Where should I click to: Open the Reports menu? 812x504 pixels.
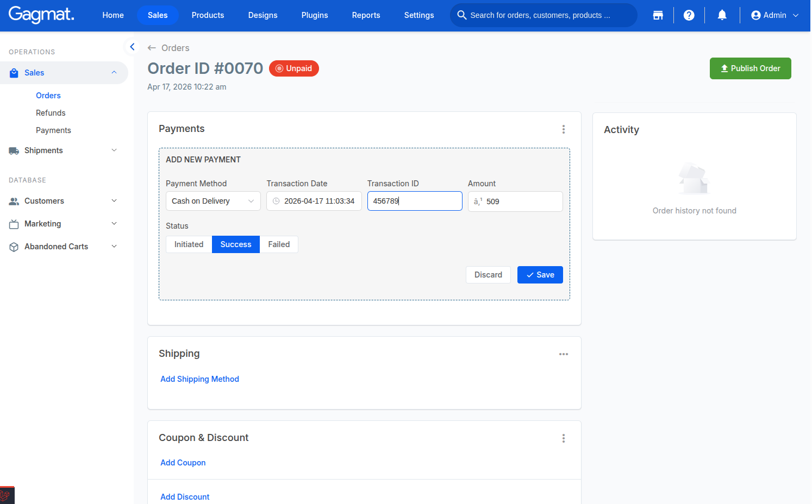point(366,15)
